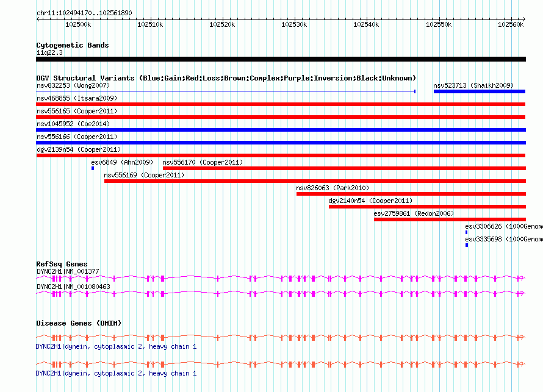This screenshot has width=543, height=392.
Task: Open the Disease Genes (OMIM) track heading
Action: (x=79, y=323)
